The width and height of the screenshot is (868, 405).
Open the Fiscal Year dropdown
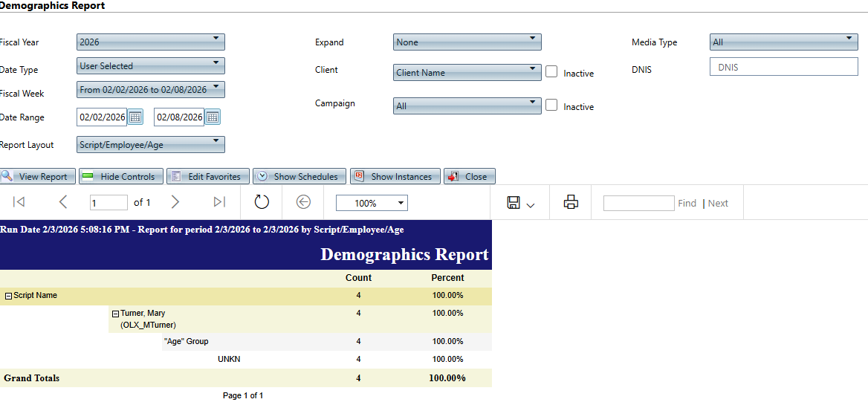pyautogui.click(x=151, y=42)
